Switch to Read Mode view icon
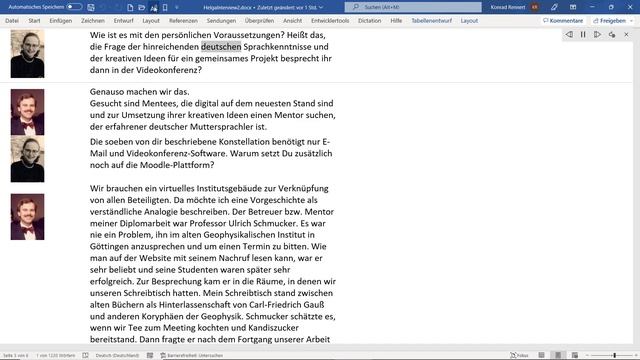 (x=541, y=356)
